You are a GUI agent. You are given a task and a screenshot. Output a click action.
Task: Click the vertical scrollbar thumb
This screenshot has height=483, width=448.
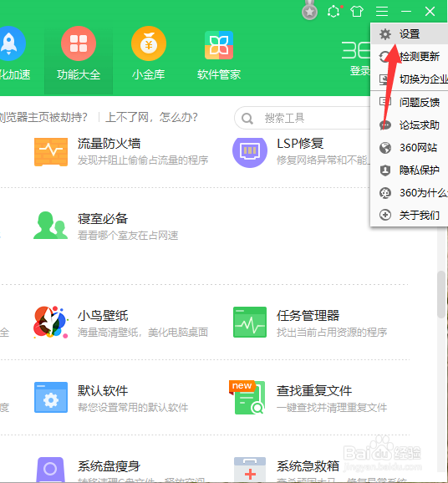[x=441, y=294]
